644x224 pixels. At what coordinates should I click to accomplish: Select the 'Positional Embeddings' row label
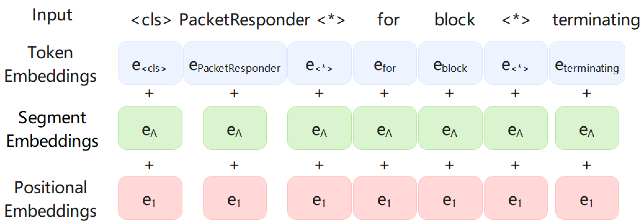coord(50,199)
